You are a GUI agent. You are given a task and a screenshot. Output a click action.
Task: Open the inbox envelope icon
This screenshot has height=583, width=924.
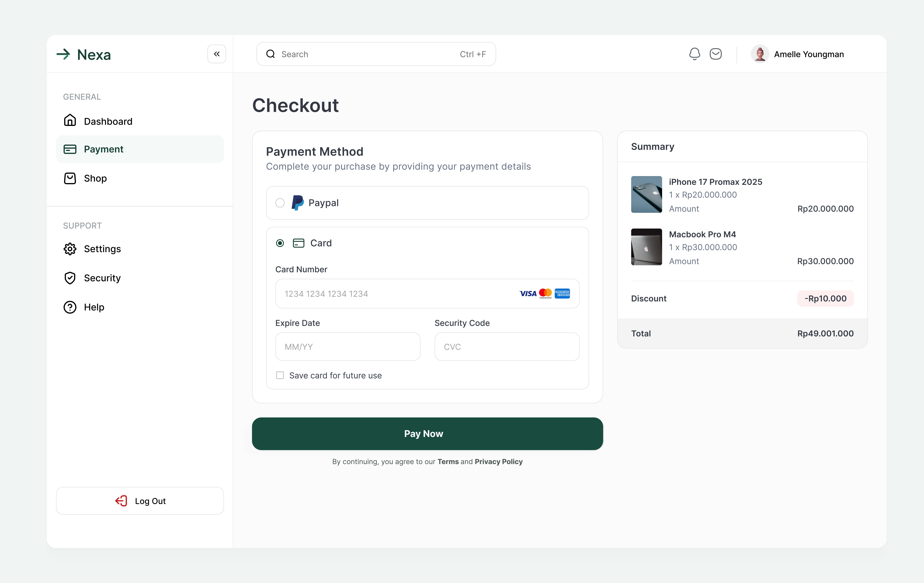point(716,54)
